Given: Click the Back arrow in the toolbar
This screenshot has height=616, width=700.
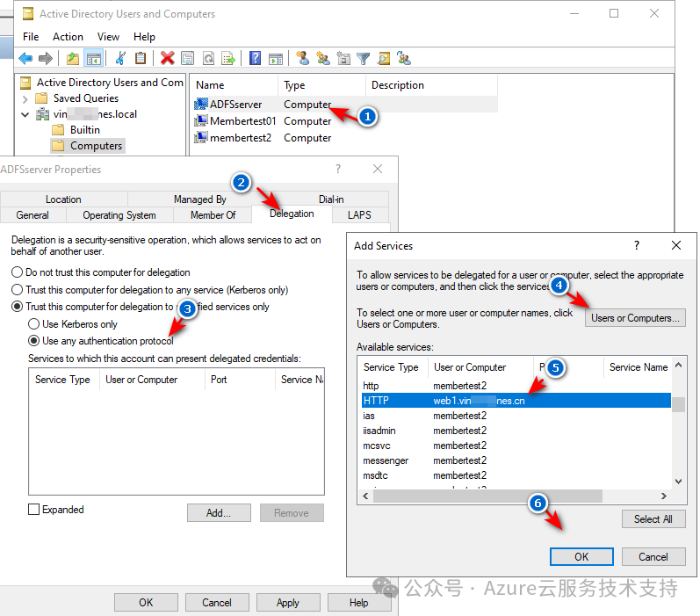Looking at the screenshot, I should click(25, 58).
